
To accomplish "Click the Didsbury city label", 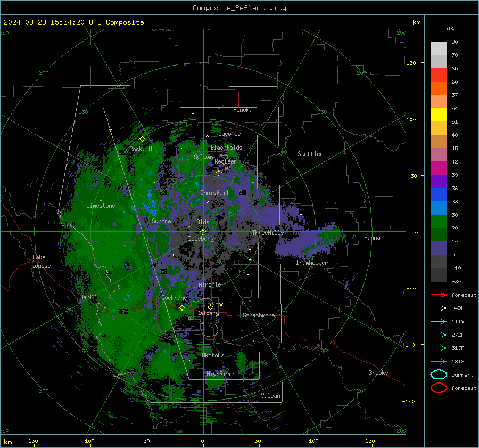I will pyautogui.click(x=201, y=239).
